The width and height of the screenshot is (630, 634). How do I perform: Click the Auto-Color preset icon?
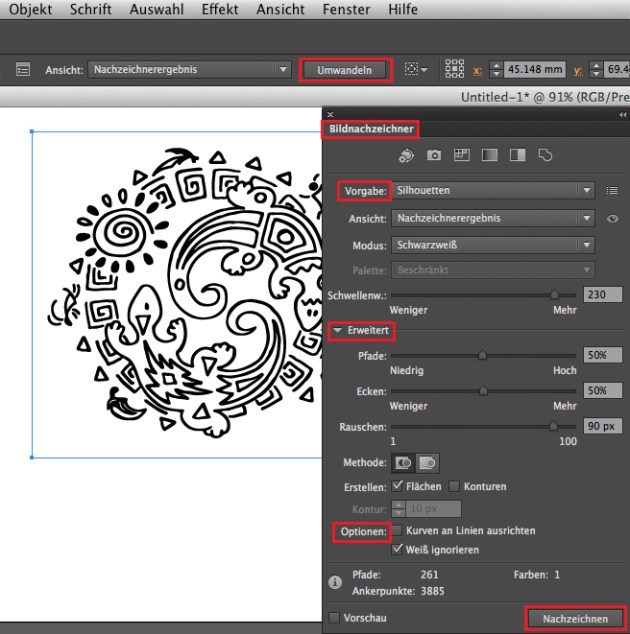pos(407,155)
